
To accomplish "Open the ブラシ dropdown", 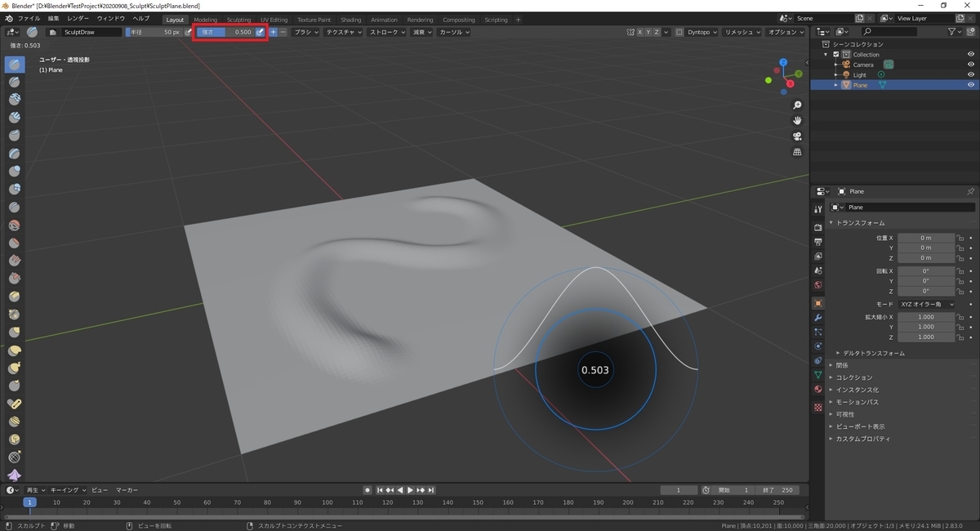I will pos(306,32).
